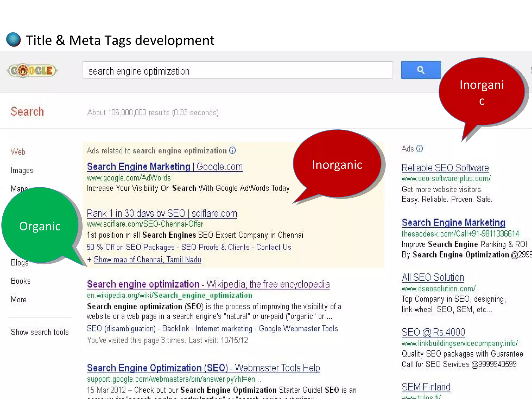Screen dimensions: 532x399
Task: Click the www.dseosolution.com/ URL text
Action: 439,288
